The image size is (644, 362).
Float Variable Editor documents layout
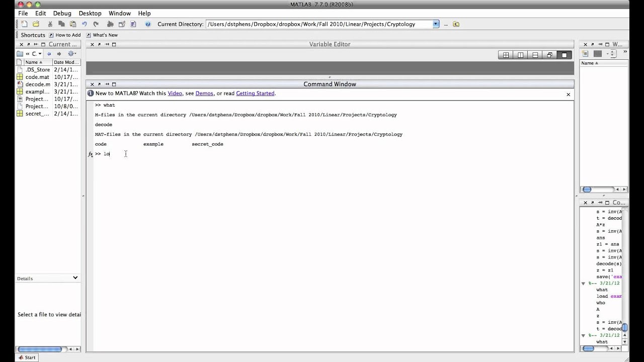coord(549,55)
